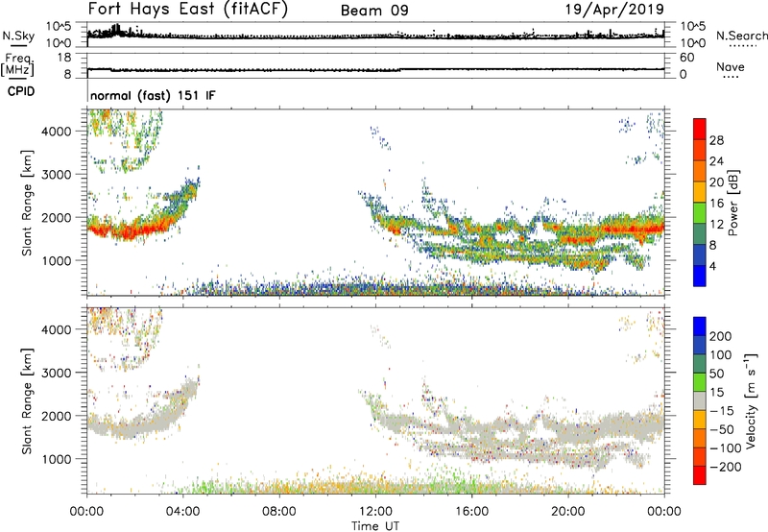
Task: Click power colorbar tick value 16
Action: [716, 204]
